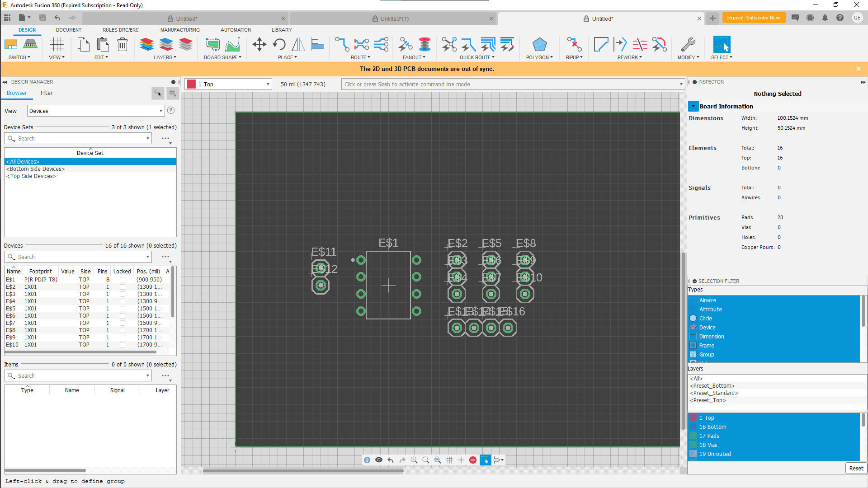Click the Ripup tool icon
Viewport: 868px width, 488px height.
pyautogui.click(x=574, y=44)
